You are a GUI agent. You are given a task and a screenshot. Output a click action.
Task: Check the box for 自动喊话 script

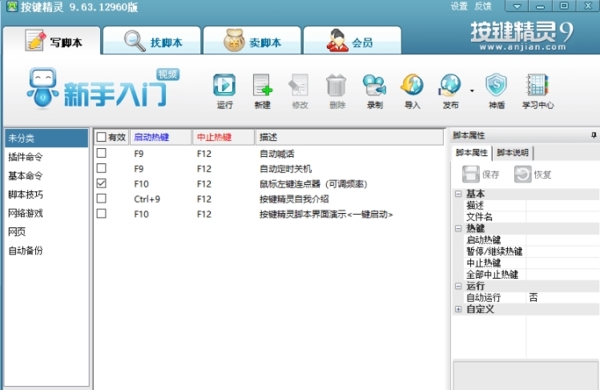101,153
